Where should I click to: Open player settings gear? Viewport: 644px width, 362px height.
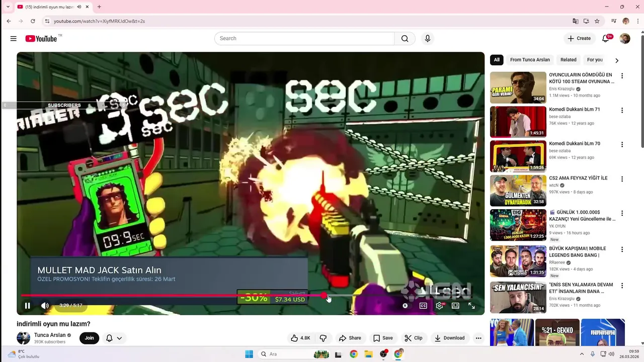click(440, 306)
